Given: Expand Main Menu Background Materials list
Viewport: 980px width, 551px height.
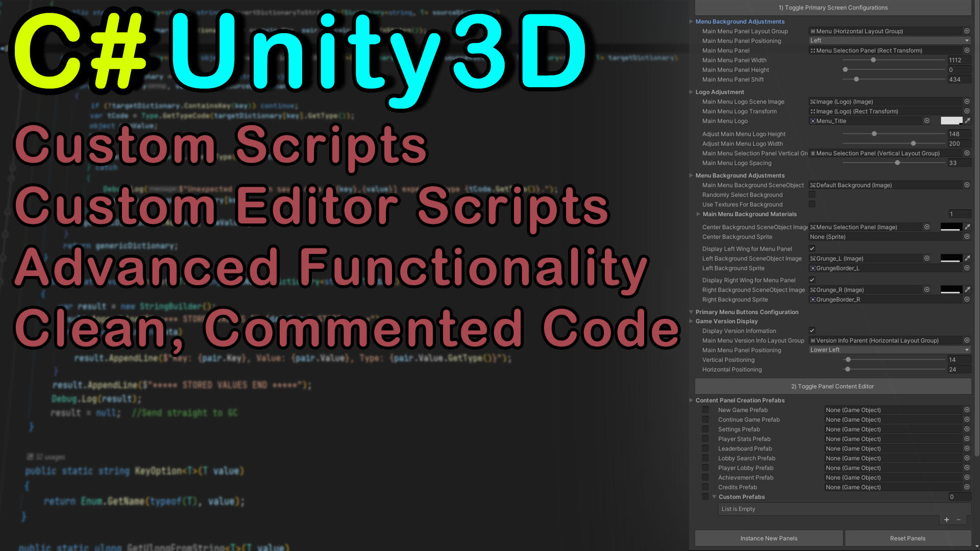Looking at the screenshot, I should coord(698,214).
